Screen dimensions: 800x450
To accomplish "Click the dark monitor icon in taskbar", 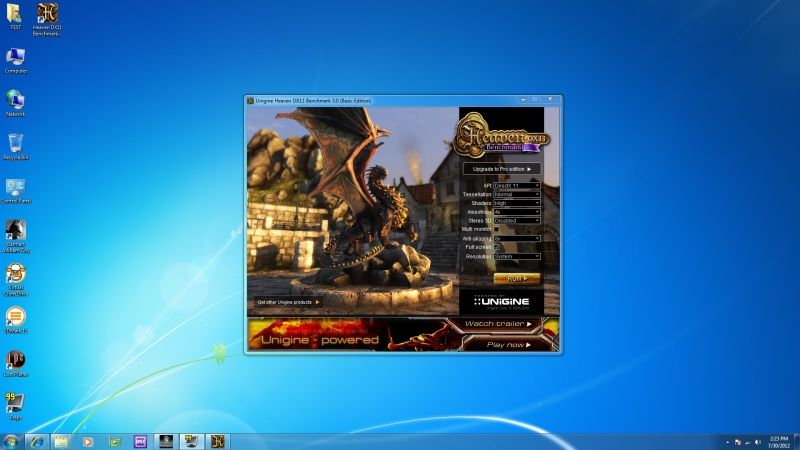I will (x=166, y=442).
